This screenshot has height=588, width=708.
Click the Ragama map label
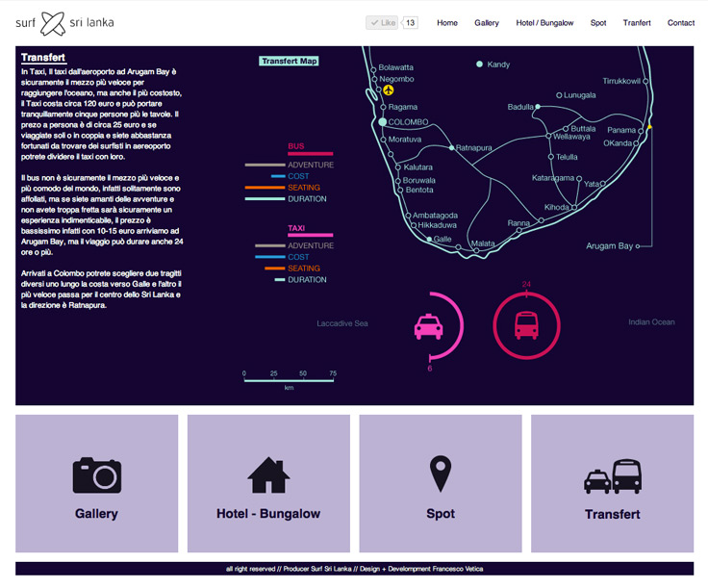coord(403,107)
